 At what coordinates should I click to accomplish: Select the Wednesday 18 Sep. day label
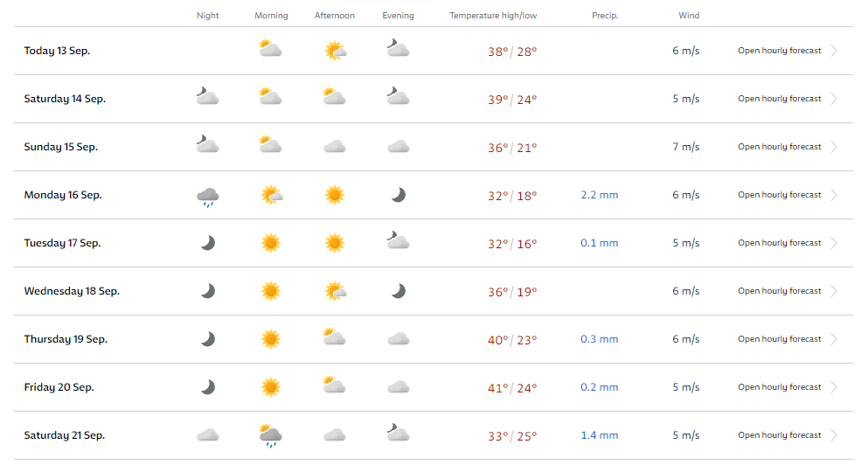(72, 291)
